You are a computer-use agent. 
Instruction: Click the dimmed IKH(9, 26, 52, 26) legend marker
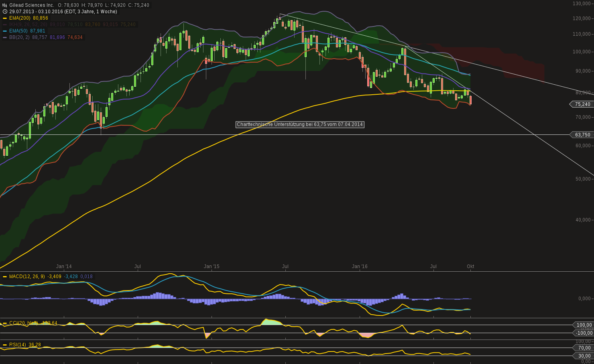pyautogui.click(x=5, y=24)
